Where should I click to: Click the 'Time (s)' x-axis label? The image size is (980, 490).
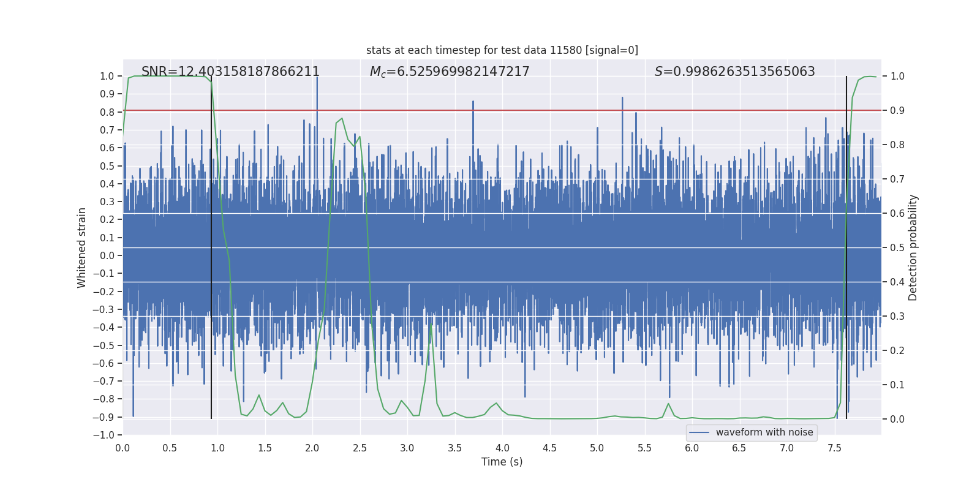tap(502, 462)
